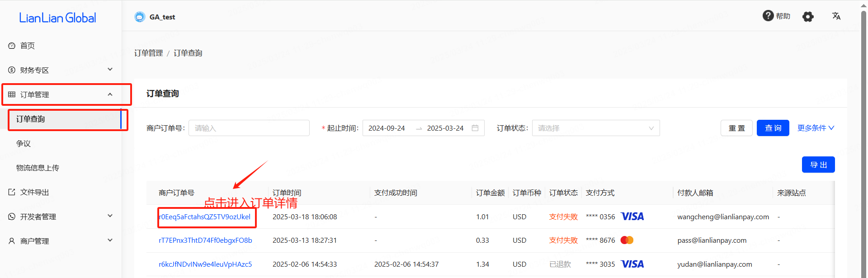Click the LianLian Global logo

57,18
